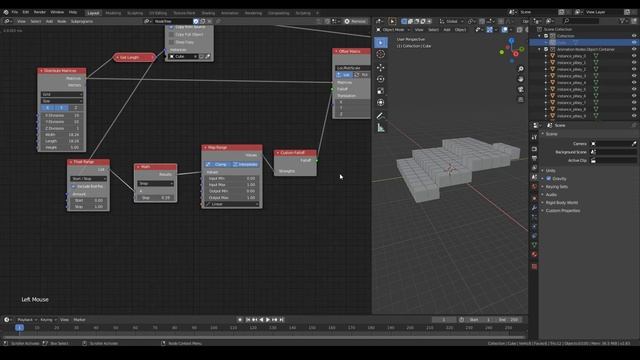
Task: Toggle visibility of Animation Nodes Object Container
Action: pyautogui.click(x=634, y=49)
